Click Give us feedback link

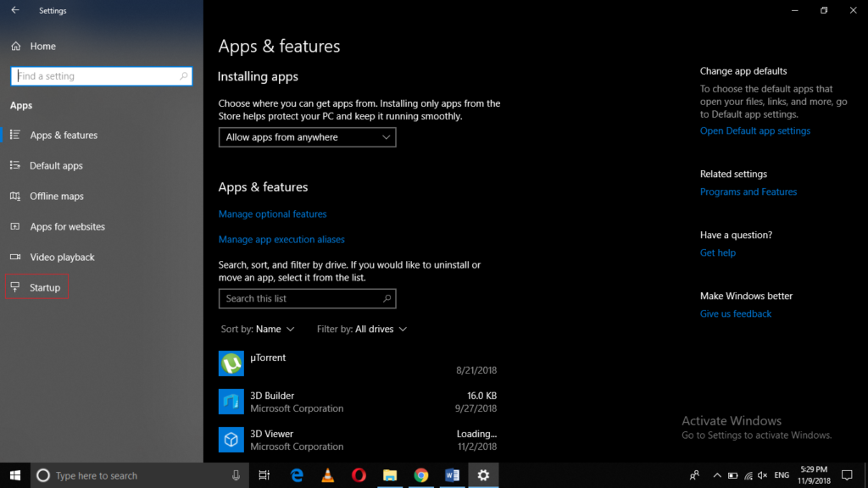(x=735, y=313)
